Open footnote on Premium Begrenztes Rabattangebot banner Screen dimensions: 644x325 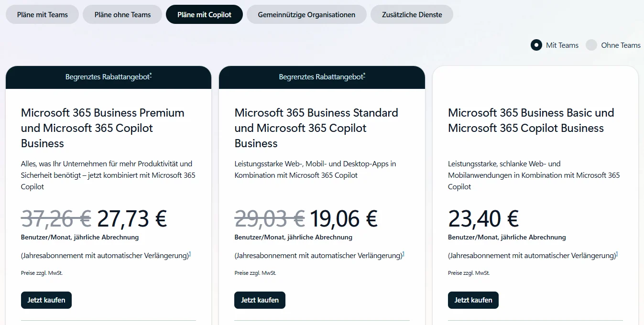click(x=151, y=75)
